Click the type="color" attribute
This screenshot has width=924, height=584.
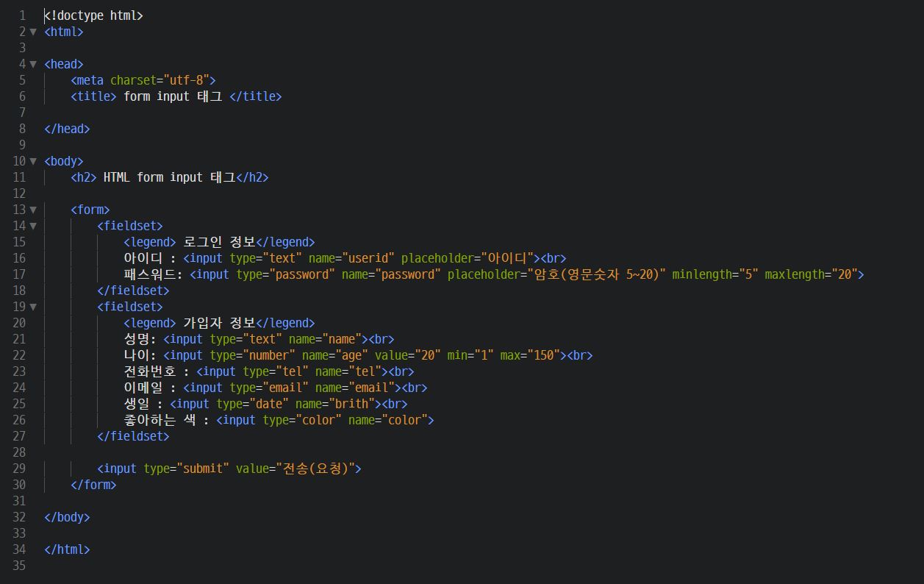click(x=302, y=420)
